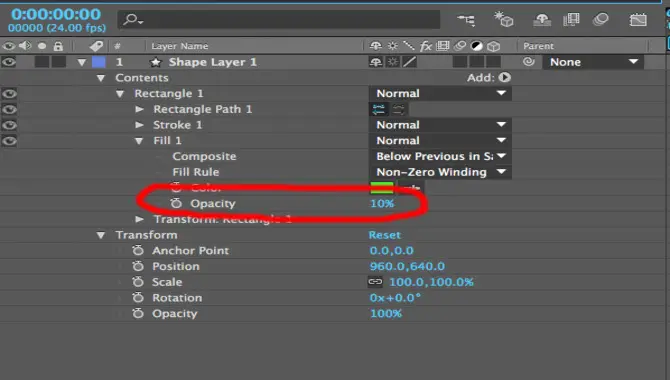
Task: Hide Shape Layer 1 with eye toggle
Action: [x=9, y=62]
